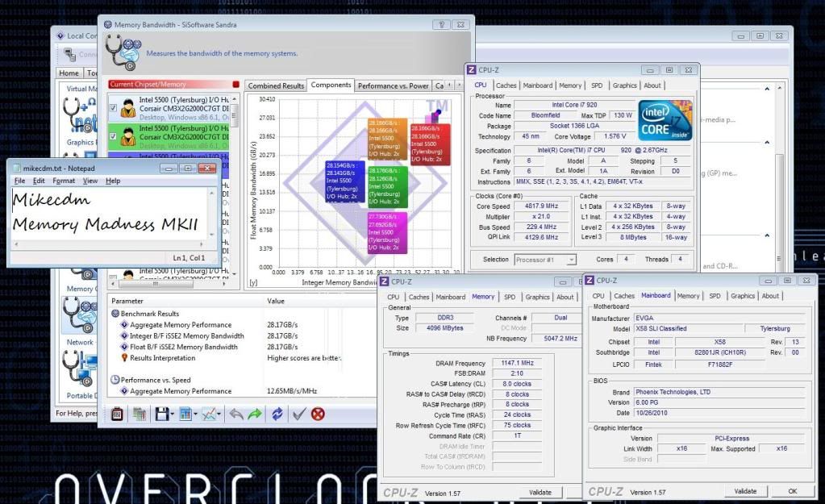Viewport: 825px width, 504px height.
Task: Click Validate in the CPU-Z Memory window
Action: pos(540,493)
